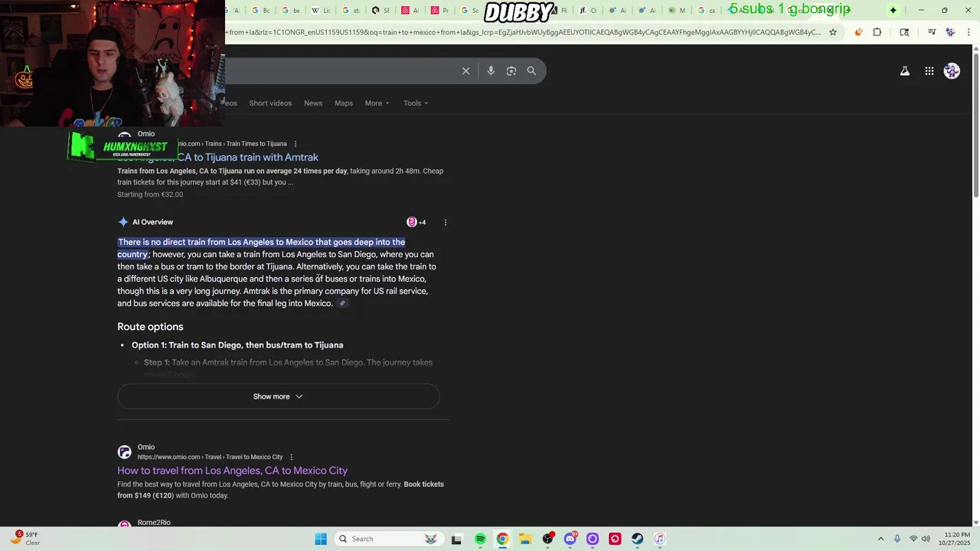The width and height of the screenshot is (980, 551).
Task: Expand the More search filters dropdown
Action: coord(377,103)
